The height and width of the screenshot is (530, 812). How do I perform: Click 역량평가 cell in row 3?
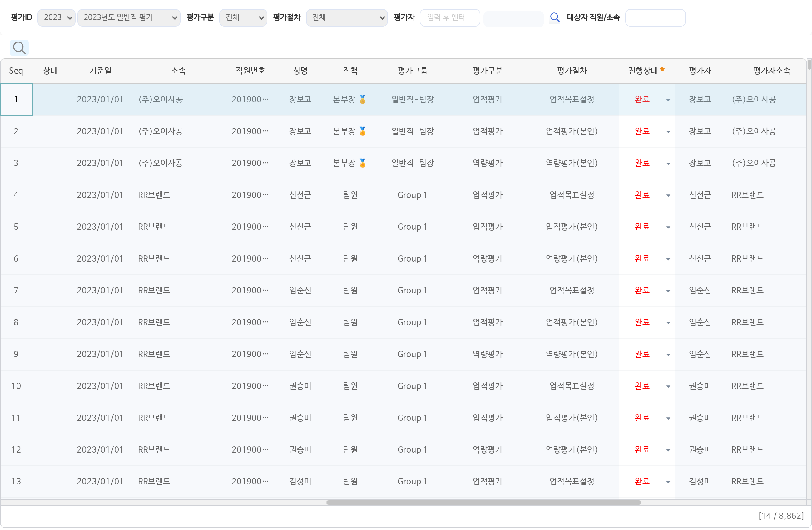pyautogui.click(x=488, y=163)
